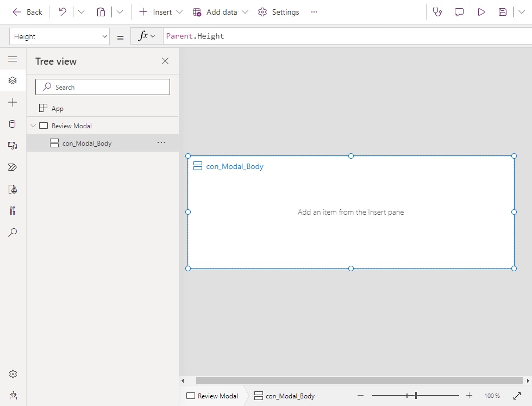This screenshot has width=532, height=406.
Task: Open Settings from the left rail gear
Action: point(13,373)
